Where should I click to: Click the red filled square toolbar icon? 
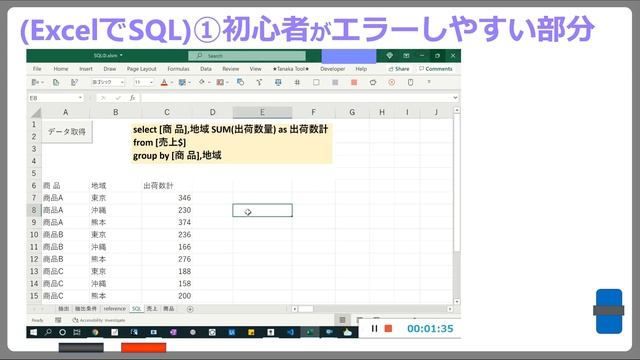coord(354,82)
